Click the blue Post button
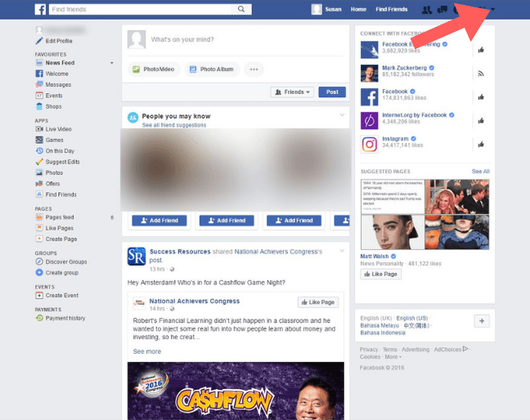The height and width of the screenshot is (420, 530). (332, 92)
